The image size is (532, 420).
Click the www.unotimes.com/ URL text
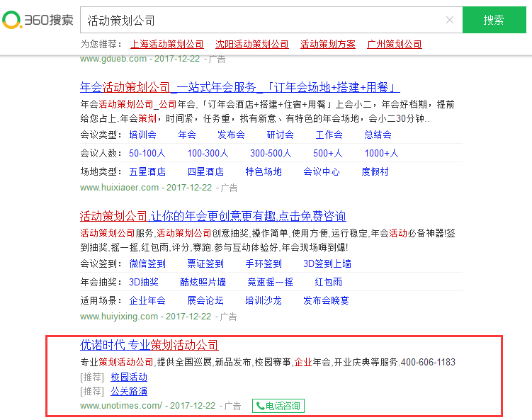click(x=121, y=405)
